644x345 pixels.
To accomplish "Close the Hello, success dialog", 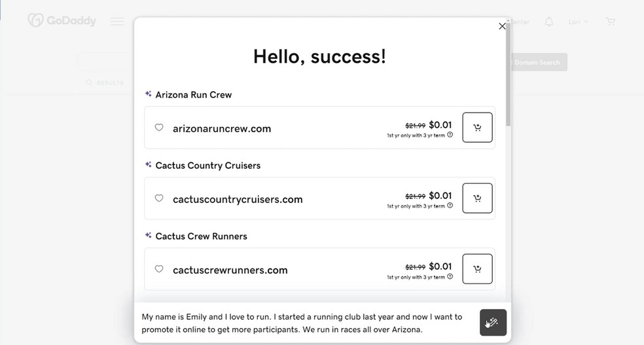I will (502, 26).
